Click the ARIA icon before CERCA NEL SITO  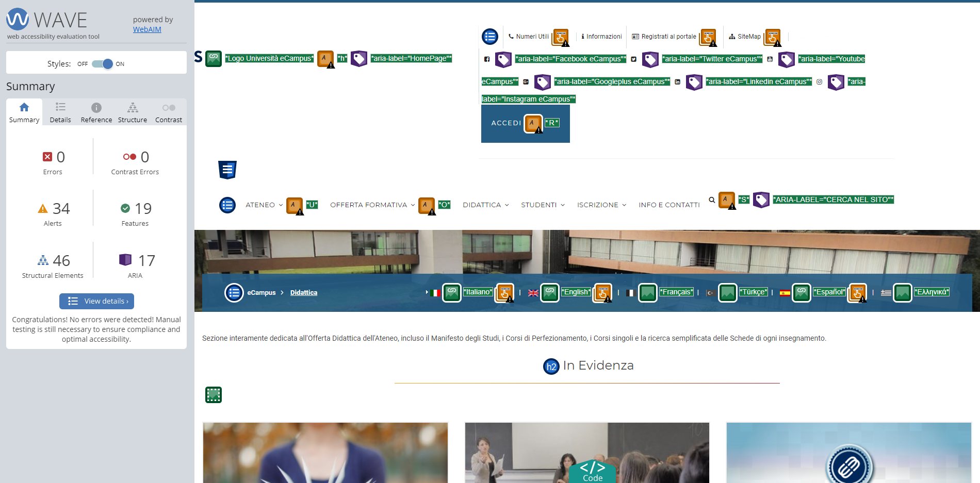click(x=761, y=200)
